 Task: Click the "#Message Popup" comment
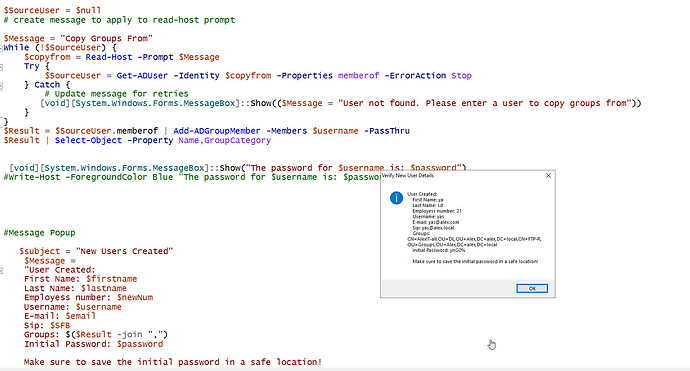pos(40,232)
